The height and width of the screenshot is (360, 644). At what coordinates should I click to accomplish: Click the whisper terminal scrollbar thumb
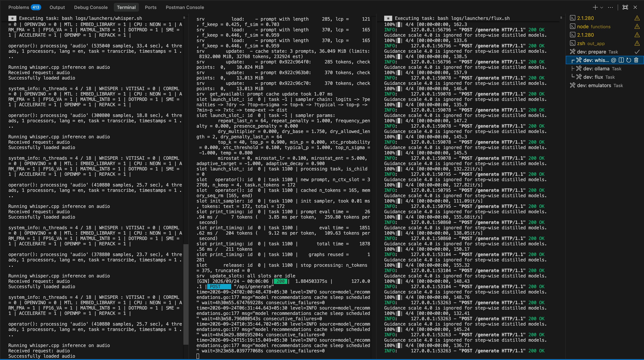186,294
